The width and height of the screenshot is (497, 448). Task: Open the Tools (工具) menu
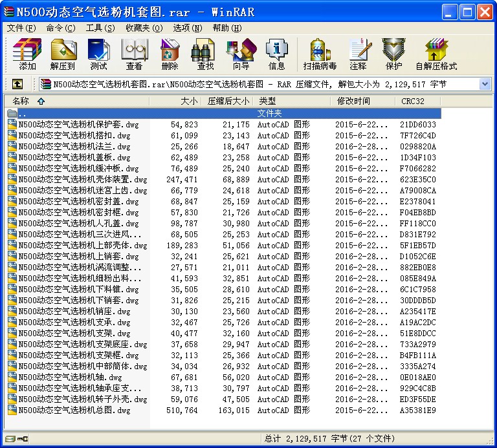tap(100, 28)
